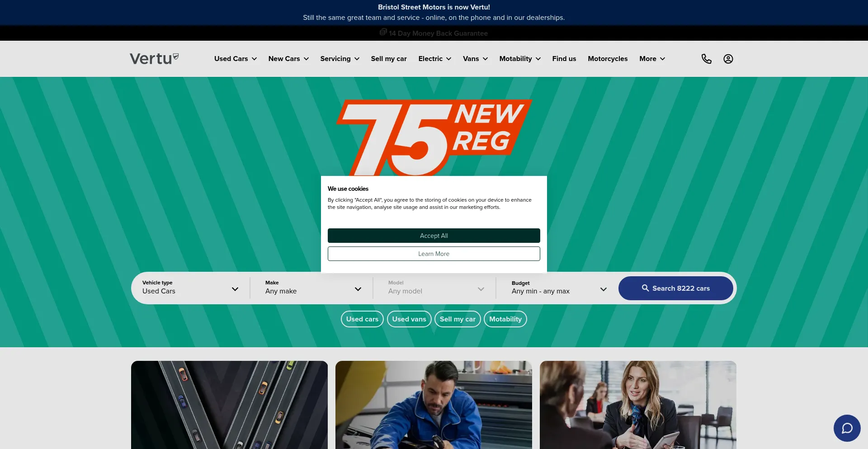Expand the New Cars menu

point(288,59)
